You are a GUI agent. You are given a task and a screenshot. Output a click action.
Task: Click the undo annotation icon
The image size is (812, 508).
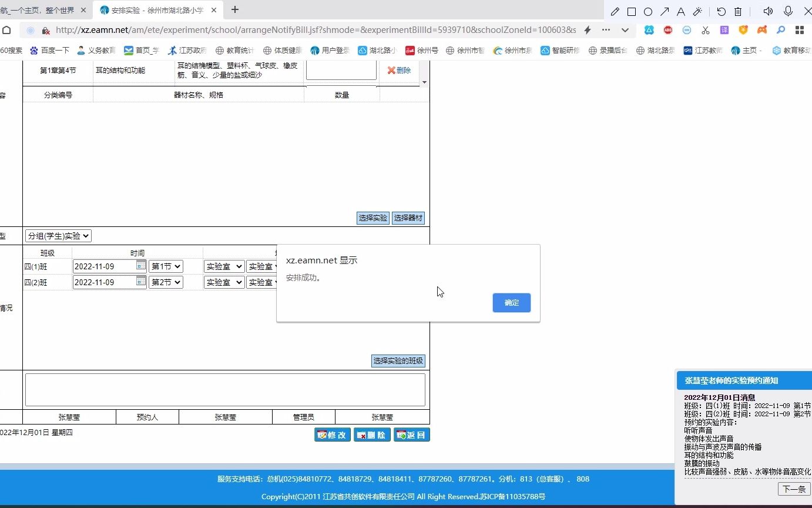click(722, 12)
